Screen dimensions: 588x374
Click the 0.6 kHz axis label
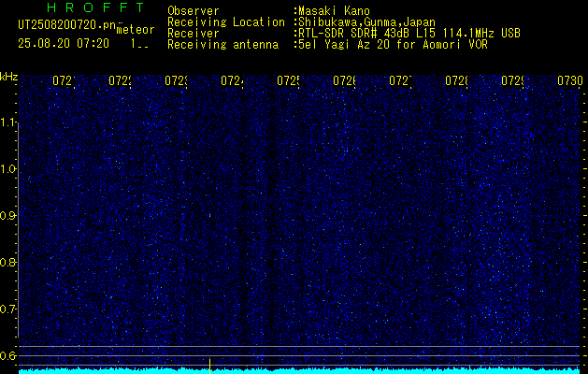click(7, 355)
